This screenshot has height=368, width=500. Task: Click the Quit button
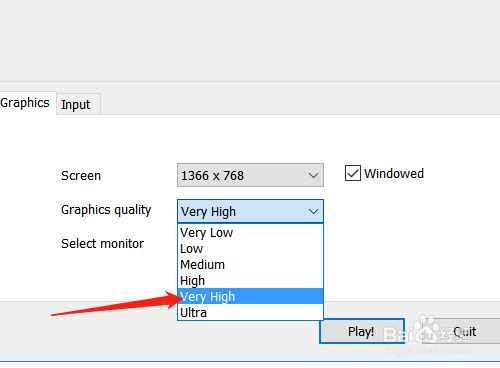(x=463, y=331)
